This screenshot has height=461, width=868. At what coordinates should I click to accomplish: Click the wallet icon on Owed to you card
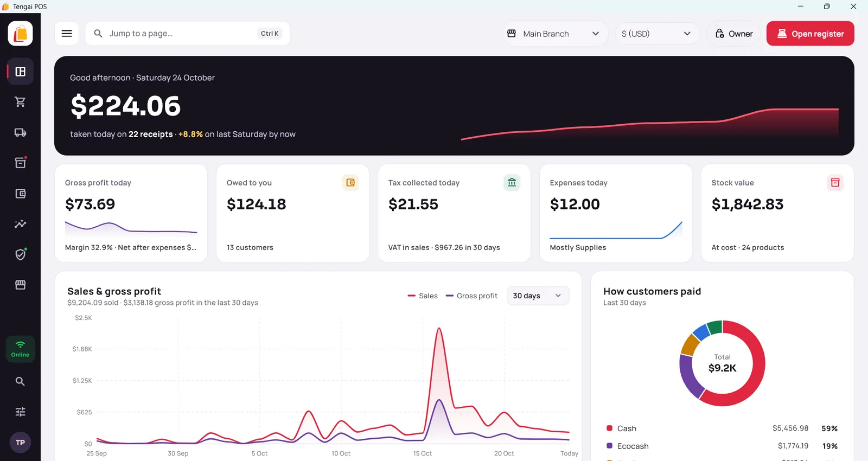click(x=350, y=183)
